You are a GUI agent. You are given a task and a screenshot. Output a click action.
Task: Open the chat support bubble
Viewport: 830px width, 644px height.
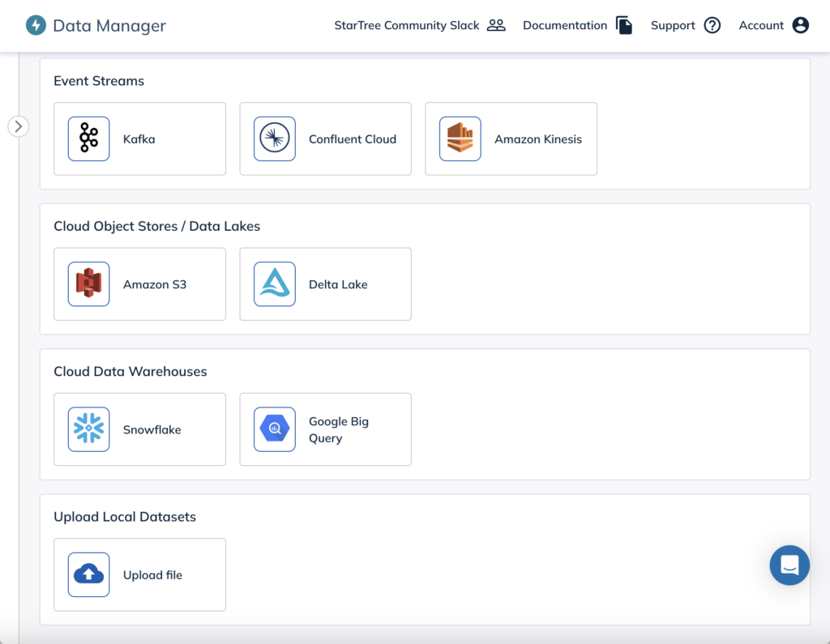[x=789, y=565]
